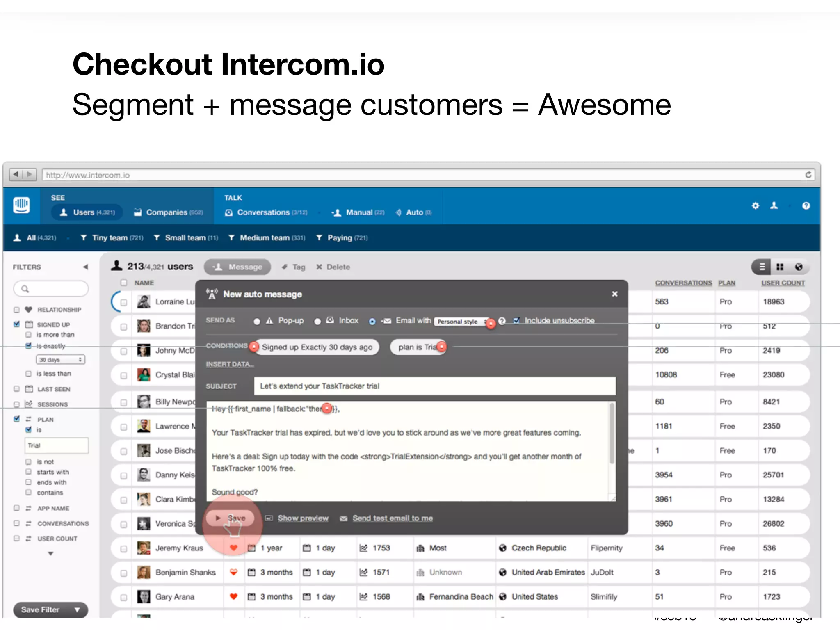This screenshot has width=840, height=630.
Task: Check the 'starts with' option
Action: 28,472
